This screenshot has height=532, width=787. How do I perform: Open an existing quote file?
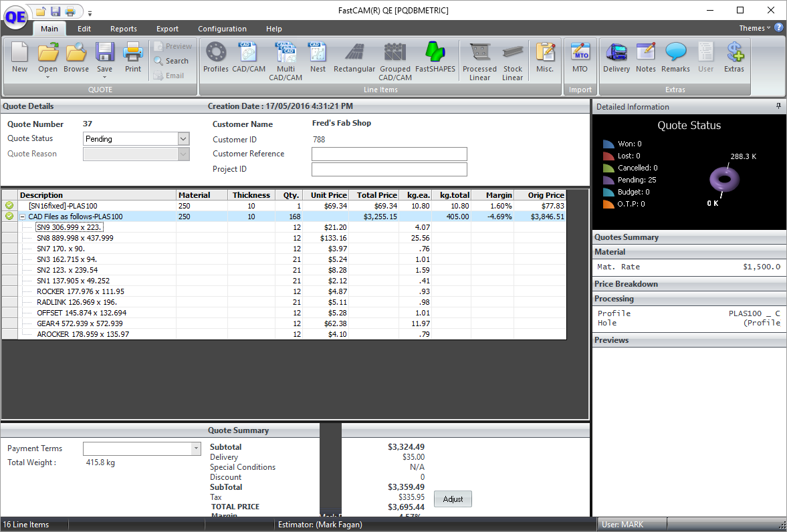coord(47,56)
